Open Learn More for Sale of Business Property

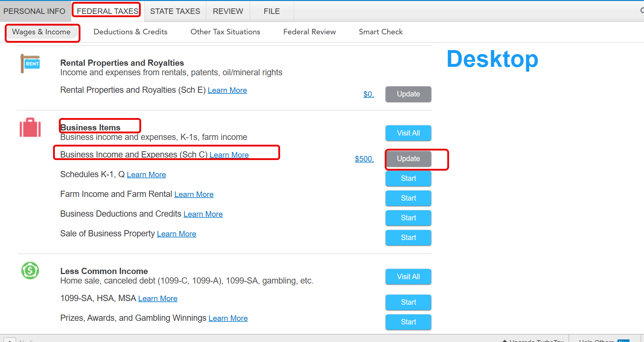[176, 234]
